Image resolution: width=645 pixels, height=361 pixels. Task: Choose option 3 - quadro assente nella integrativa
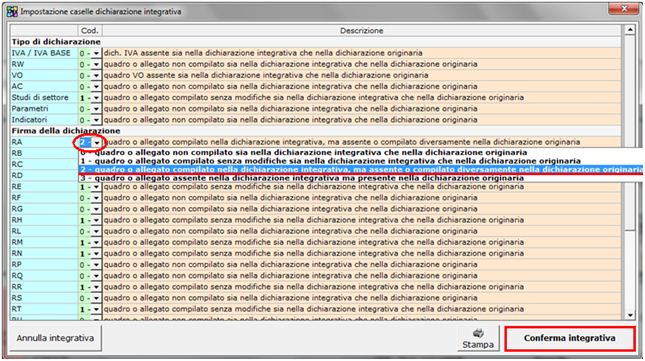[361, 178]
